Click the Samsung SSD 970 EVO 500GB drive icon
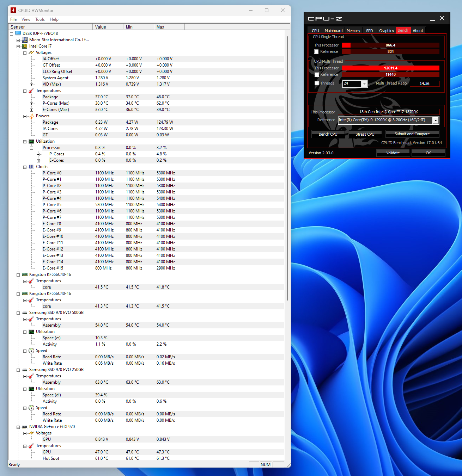Screen dimensions: 462x476 click(25, 313)
